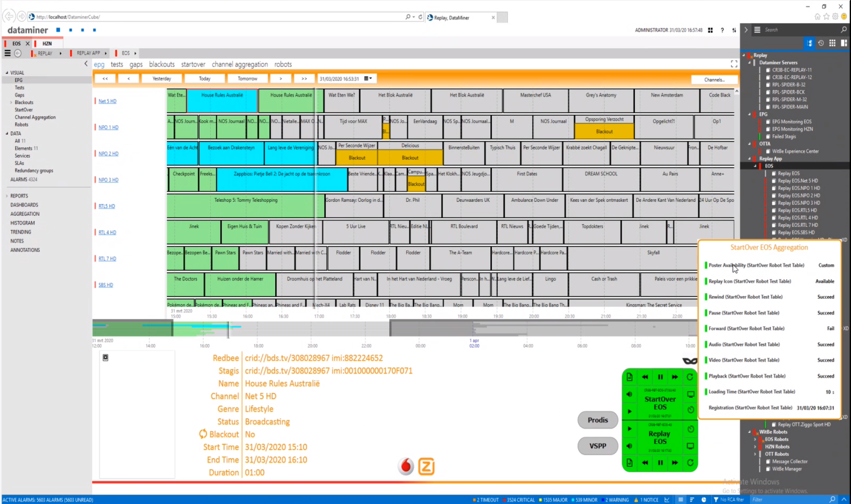Click the StartOver EOS monitor screen icon
Viewport: 851px width, 504px height.
click(691, 395)
